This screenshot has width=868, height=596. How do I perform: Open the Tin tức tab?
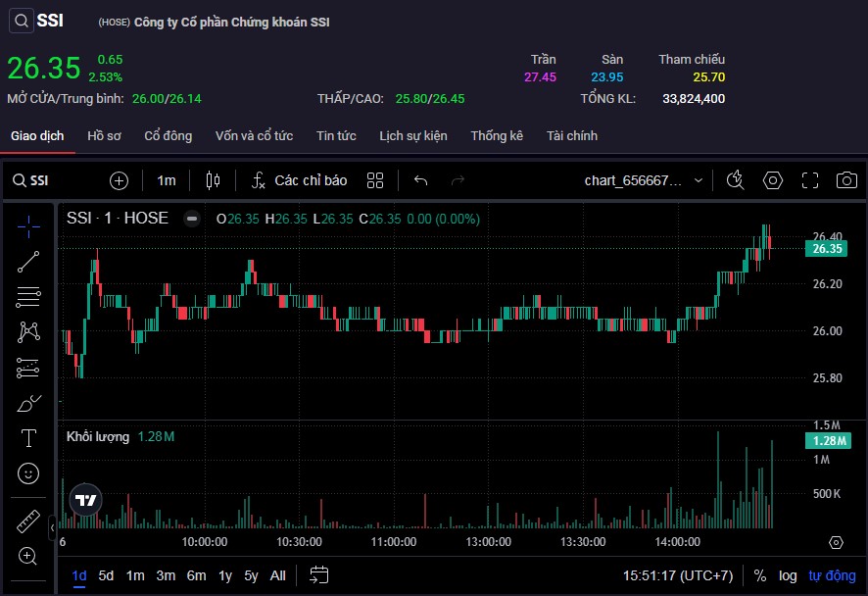336,136
